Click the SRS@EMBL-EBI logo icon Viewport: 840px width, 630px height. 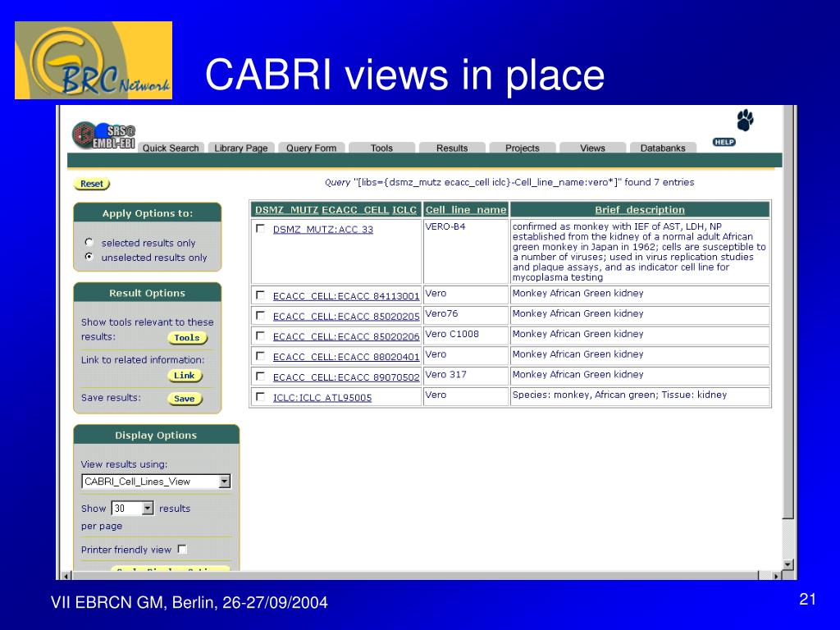[103, 135]
